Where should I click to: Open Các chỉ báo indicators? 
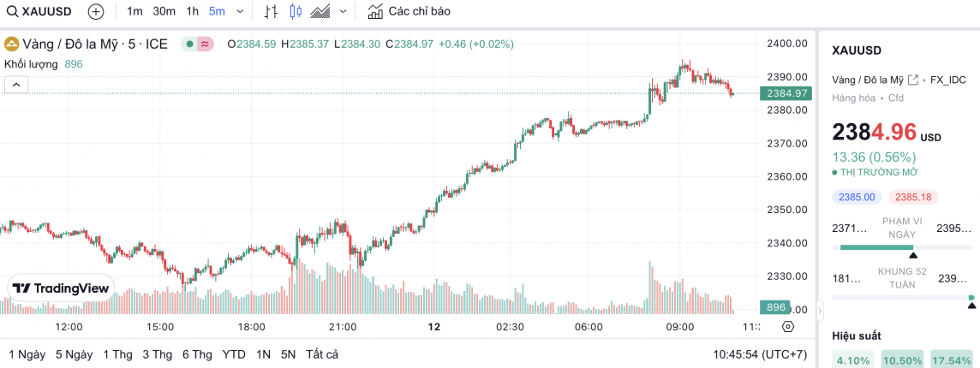coord(409,12)
